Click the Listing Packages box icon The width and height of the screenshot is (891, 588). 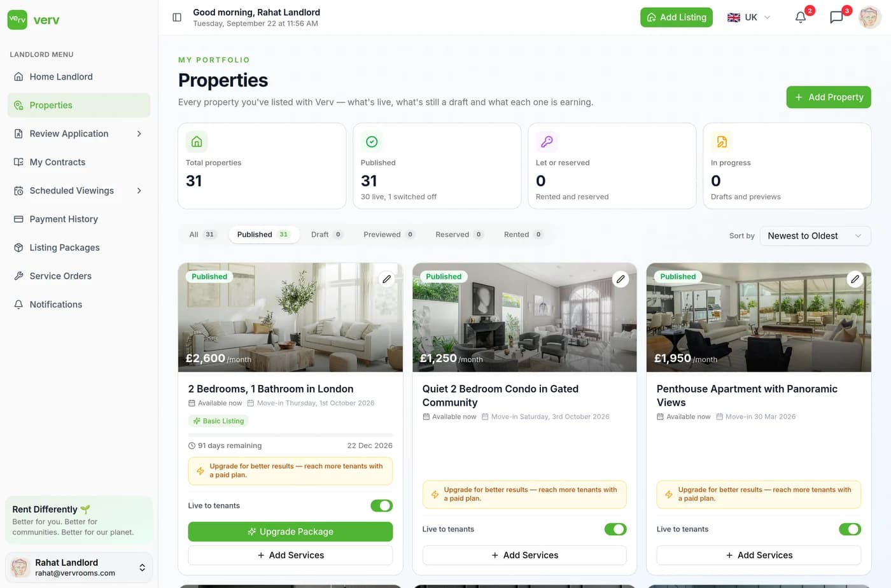click(18, 248)
